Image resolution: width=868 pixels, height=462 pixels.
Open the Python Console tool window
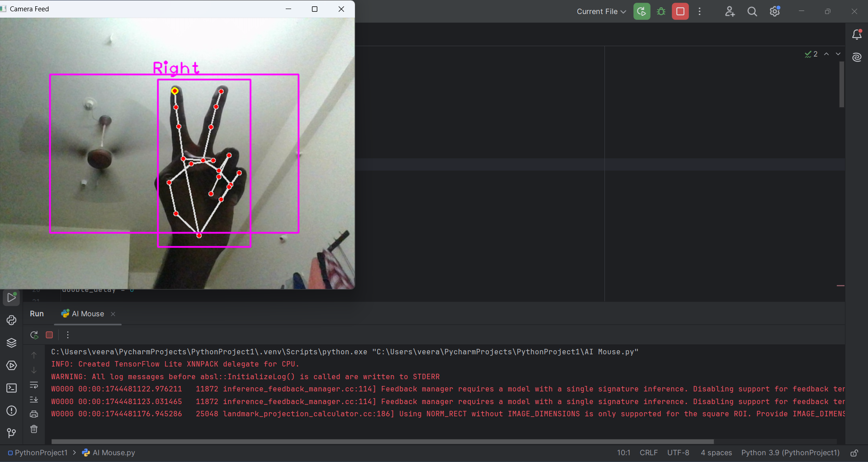(11, 320)
